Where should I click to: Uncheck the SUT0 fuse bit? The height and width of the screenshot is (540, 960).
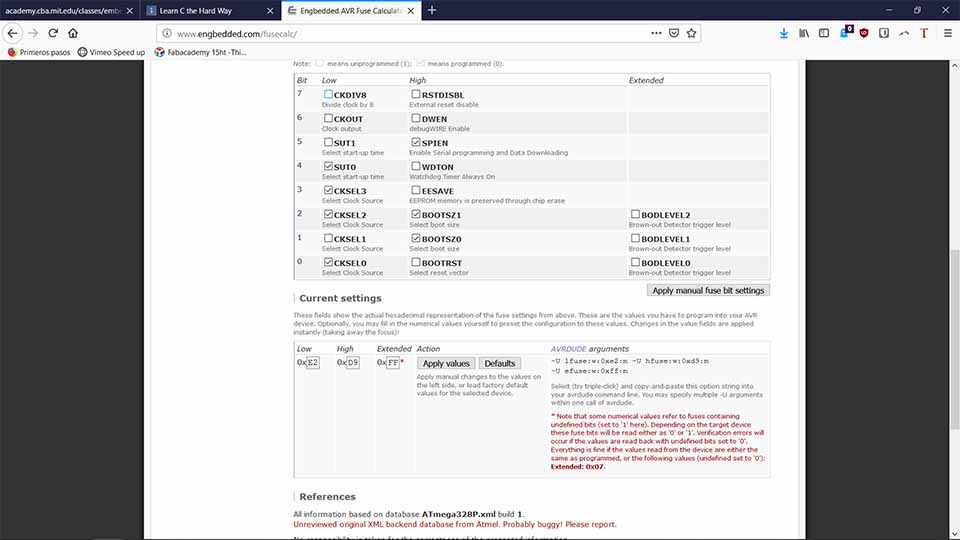(x=328, y=166)
